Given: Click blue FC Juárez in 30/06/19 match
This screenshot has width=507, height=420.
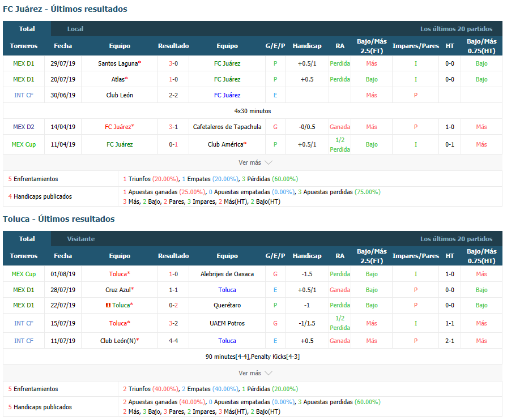Looking at the screenshot, I should pos(227,95).
